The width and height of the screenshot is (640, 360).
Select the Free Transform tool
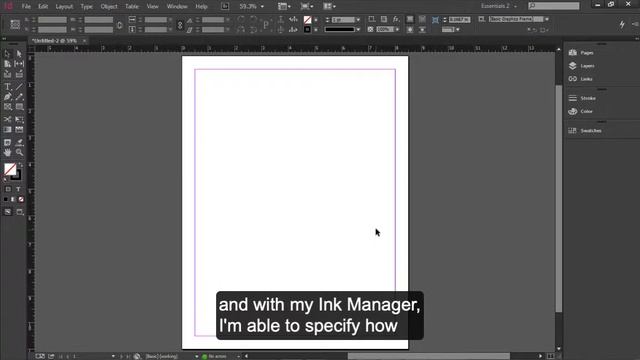pos(19,119)
